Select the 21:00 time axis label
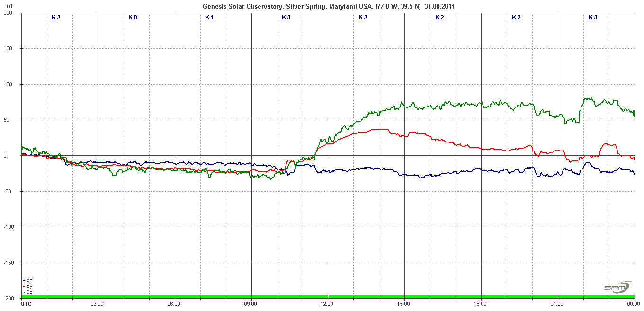The height and width of the screenshot is (311, 644). pyautogui.click(x=557, y=303)
